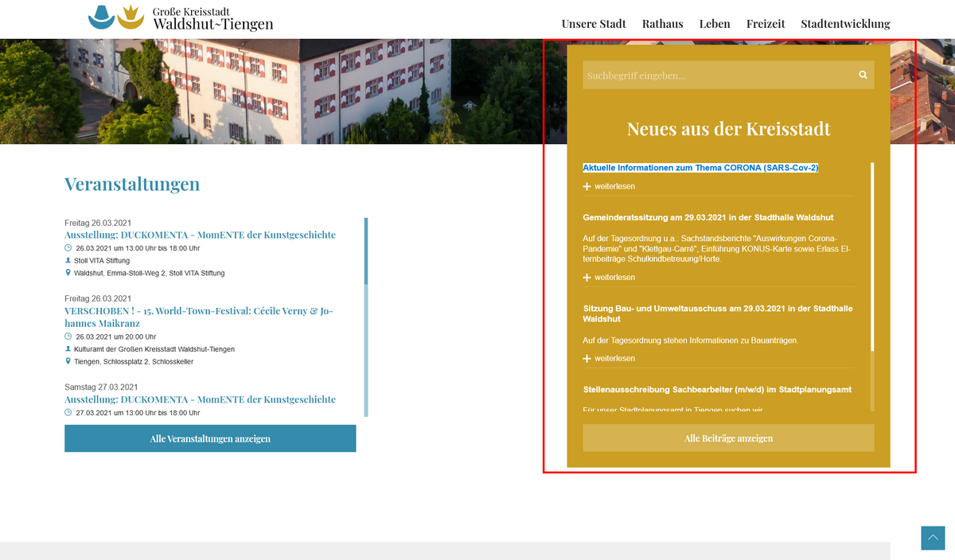This screenshot has height=560, width=955.
Task: Open Friday's DUCKOMENTA exhibition event link
Action: 200,235
